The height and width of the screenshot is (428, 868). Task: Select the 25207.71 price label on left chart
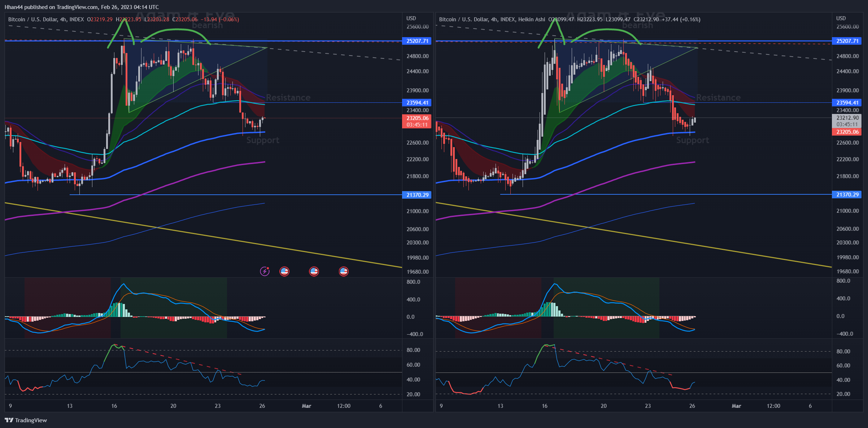click(417, 41)
